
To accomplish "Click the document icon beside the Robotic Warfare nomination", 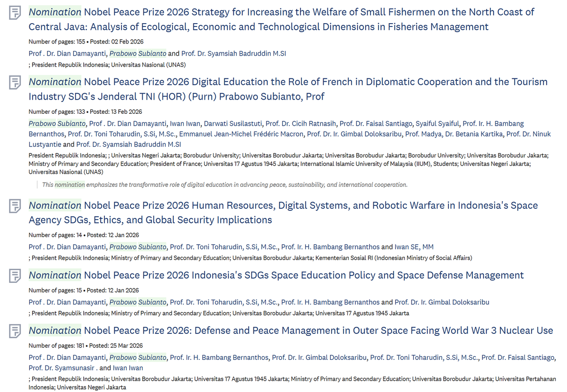I will point(15,206).
